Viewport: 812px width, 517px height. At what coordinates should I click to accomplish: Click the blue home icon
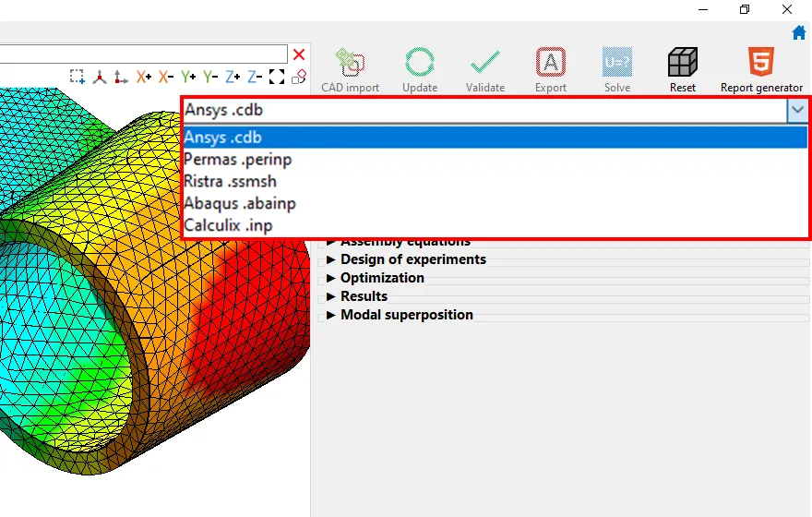[x=799, y=32]
